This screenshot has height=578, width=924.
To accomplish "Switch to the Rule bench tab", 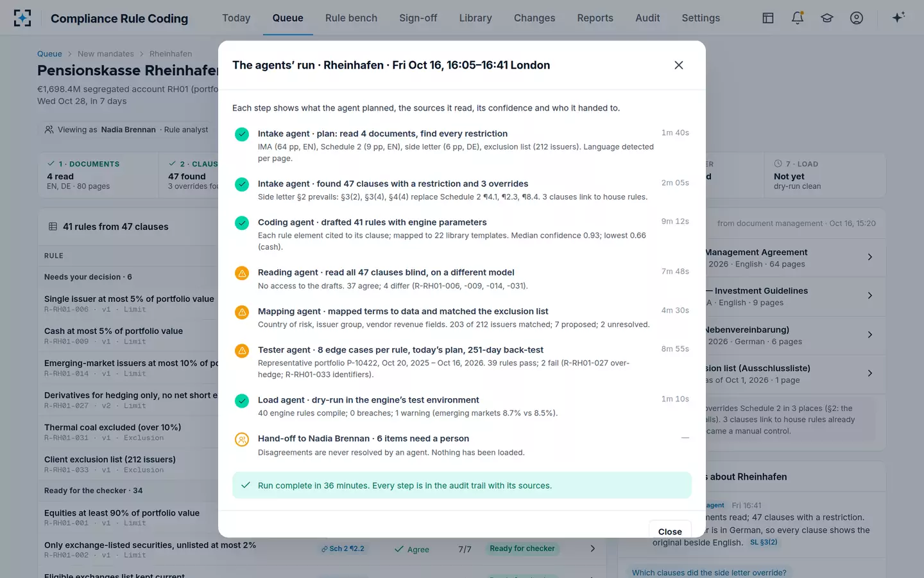I will (x=351, y=18).
